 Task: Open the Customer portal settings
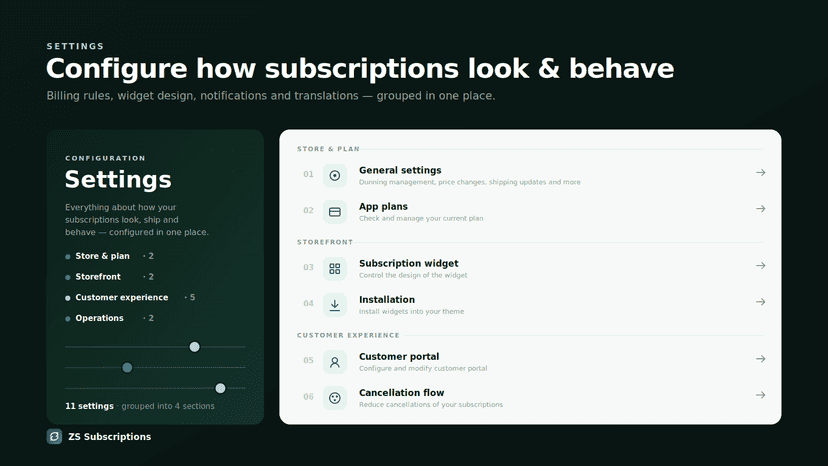(531, 362)
